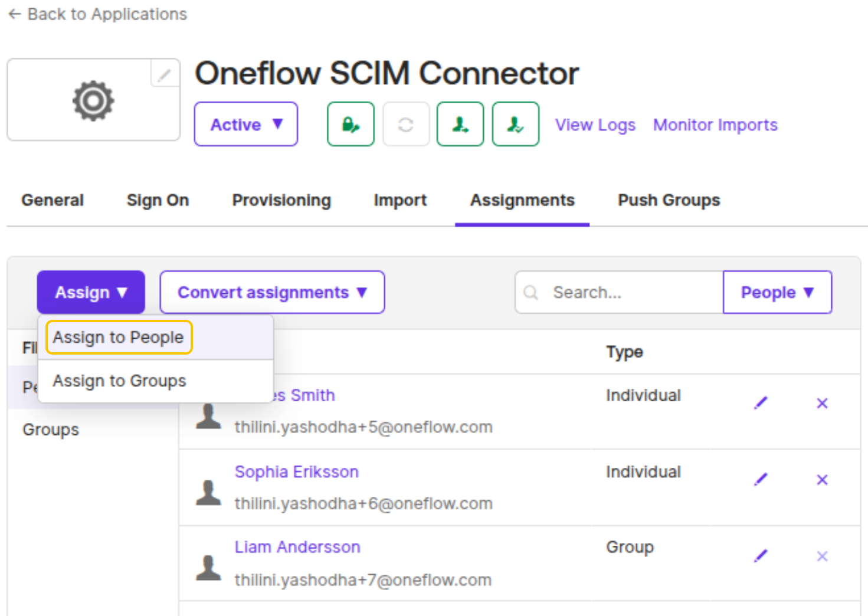Edit Liam Andersson's assignment
868x616 pixels.
(761, 556)
